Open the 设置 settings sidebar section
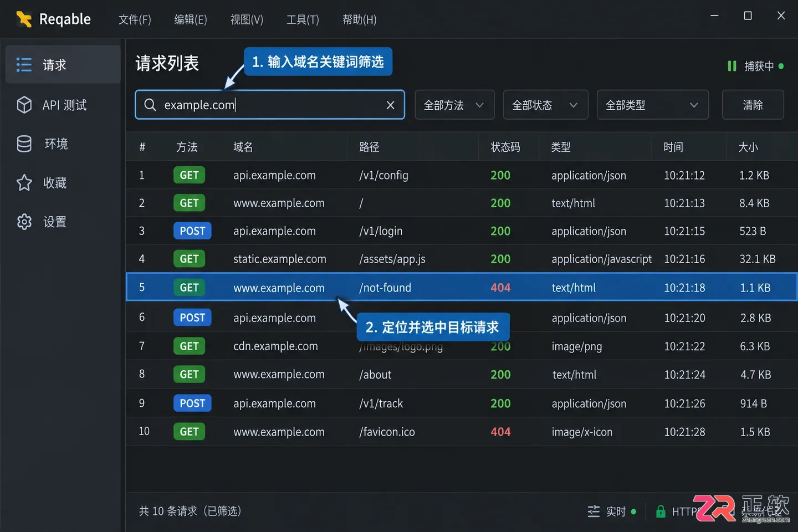Screen dimensions: 798x532 63,222
